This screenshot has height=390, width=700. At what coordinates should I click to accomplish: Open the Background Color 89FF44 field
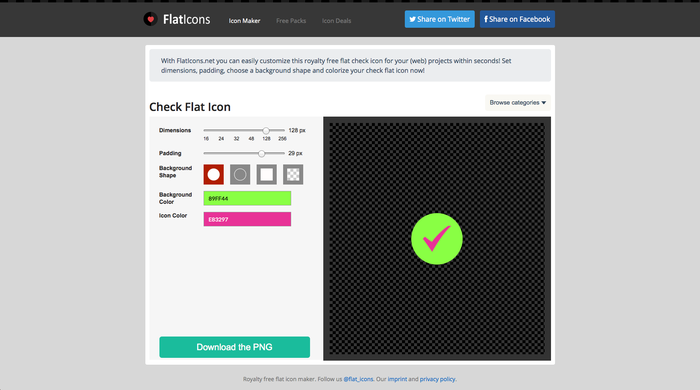(247, 198)
